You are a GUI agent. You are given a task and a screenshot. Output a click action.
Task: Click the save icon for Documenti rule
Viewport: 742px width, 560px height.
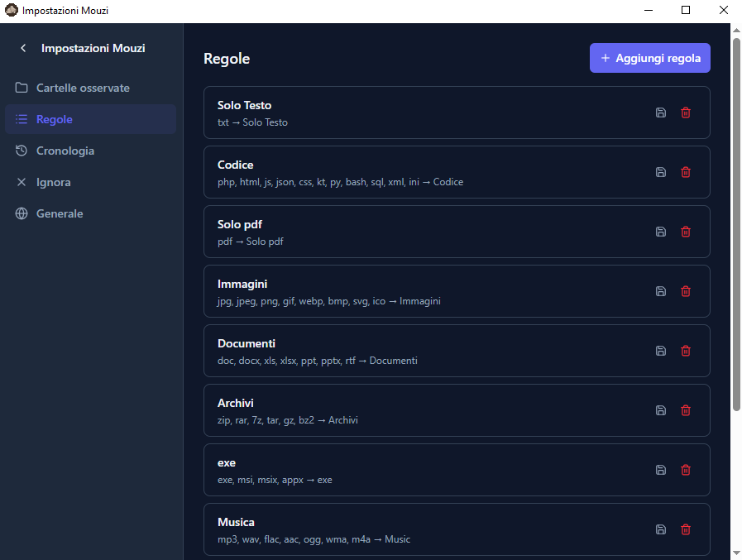[x=661, y=351]
